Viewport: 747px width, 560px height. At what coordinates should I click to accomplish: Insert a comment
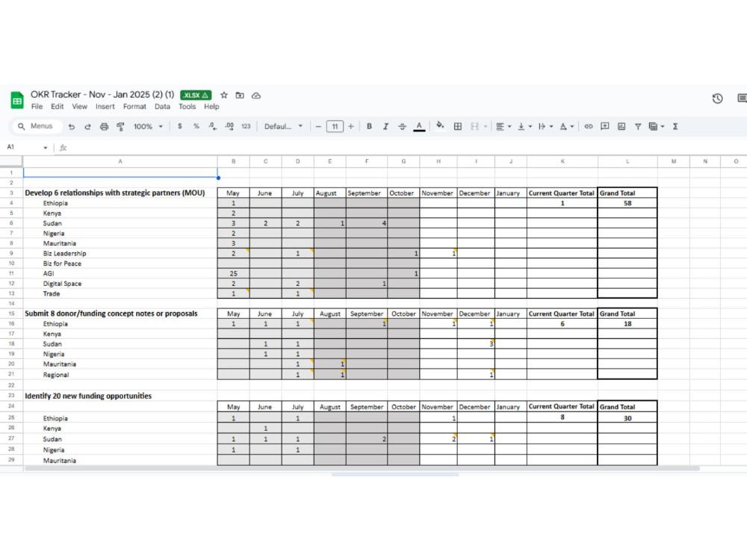pos(604,126)
